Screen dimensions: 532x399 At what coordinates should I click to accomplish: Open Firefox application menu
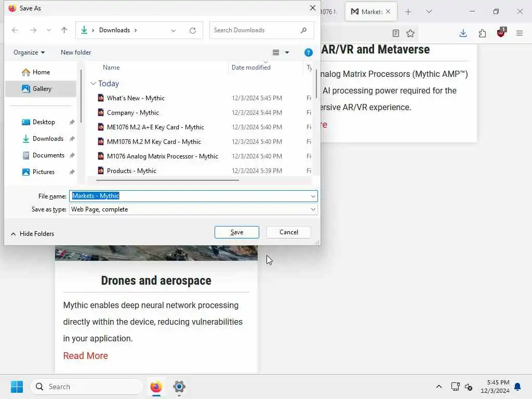(520, 33)
